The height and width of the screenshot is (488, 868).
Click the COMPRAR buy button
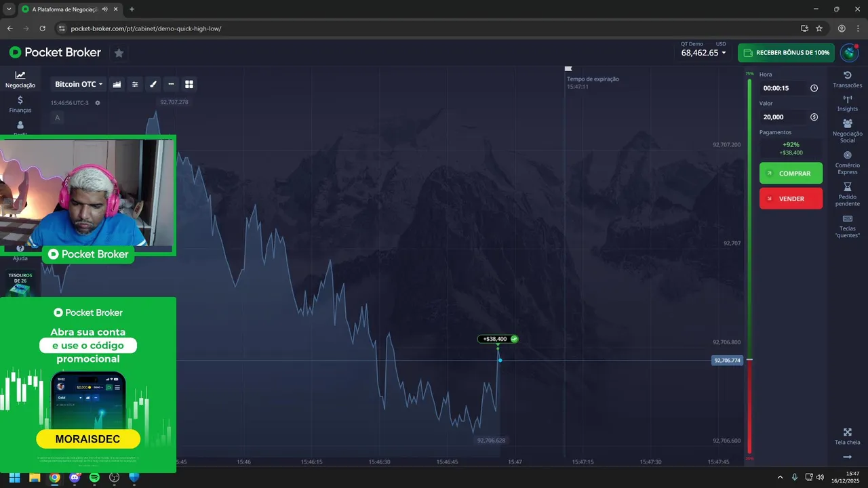(791, 174)
